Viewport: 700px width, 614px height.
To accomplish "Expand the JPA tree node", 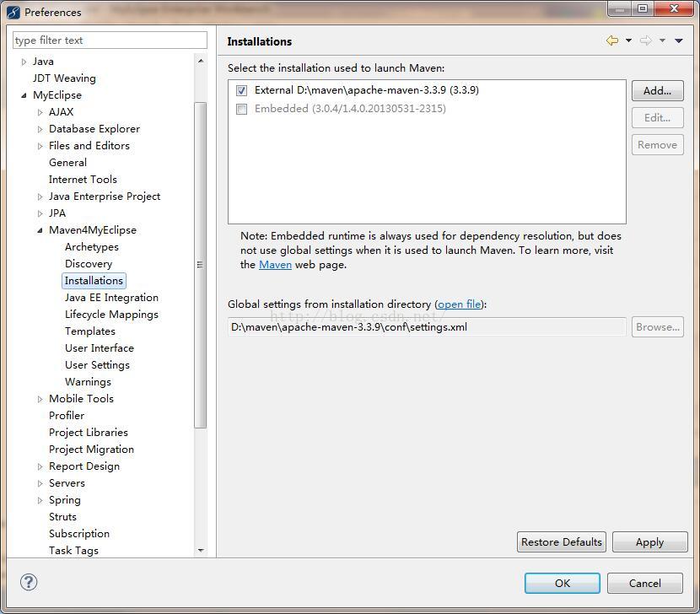I will pos(40,214).
